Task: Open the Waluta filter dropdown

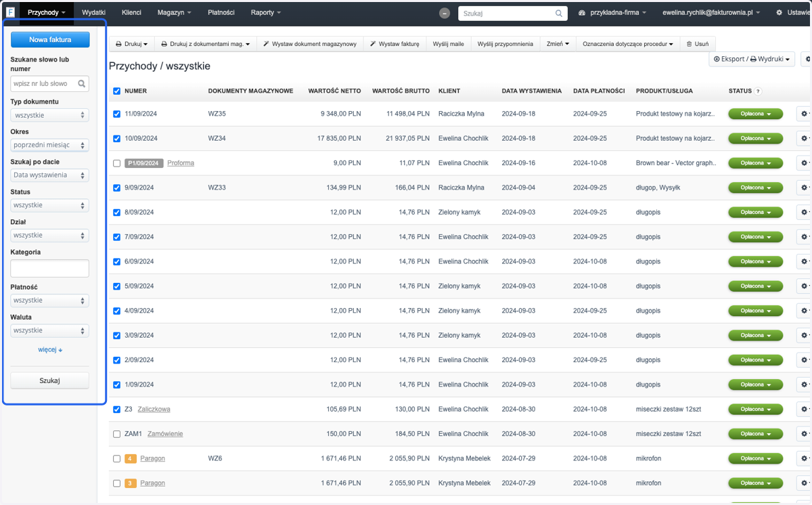Action: tap(49, 330)
